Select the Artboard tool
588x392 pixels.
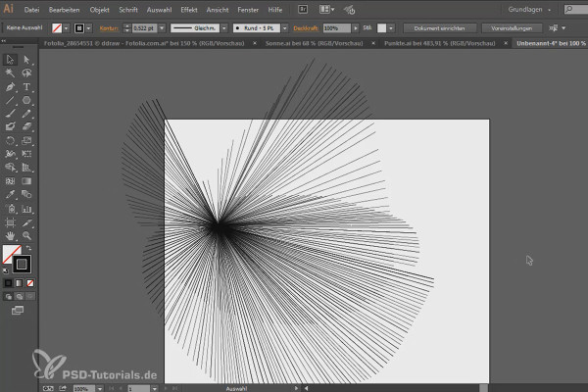click(x=10, y=222)
